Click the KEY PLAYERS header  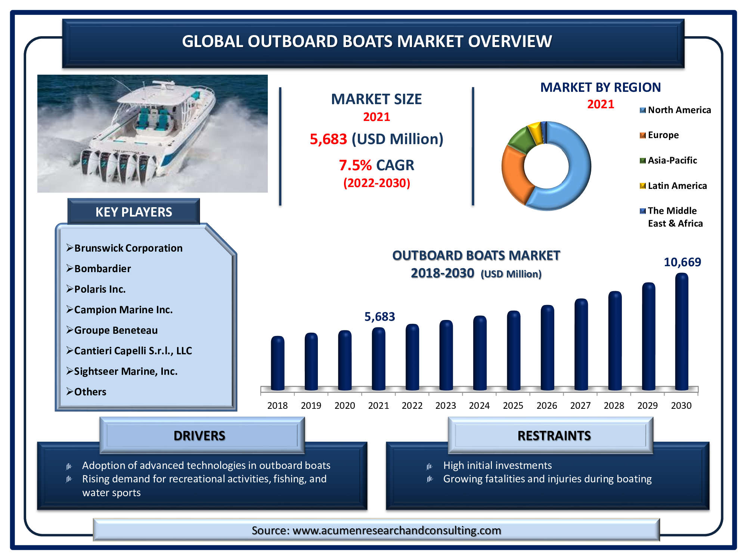click(x=134, y=212)
